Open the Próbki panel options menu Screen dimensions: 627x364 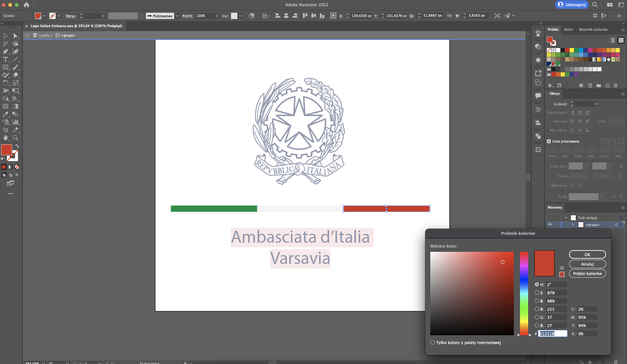pos(623,30)
